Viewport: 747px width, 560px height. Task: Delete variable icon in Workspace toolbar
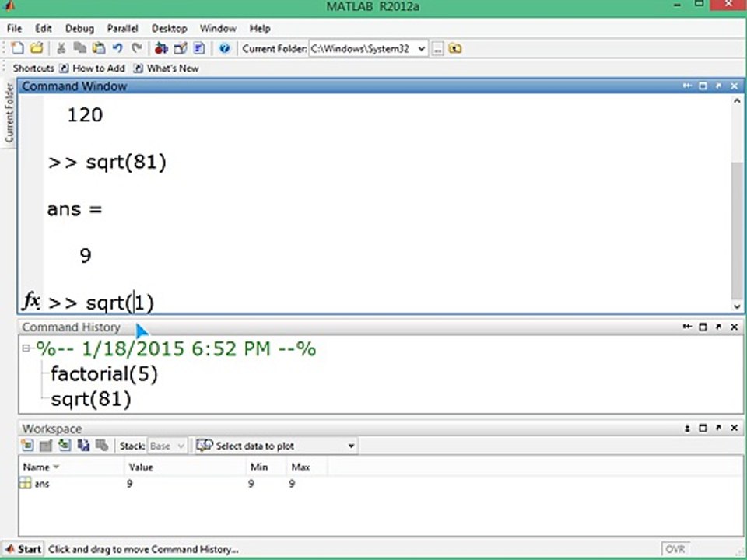(x=102, y=446)
